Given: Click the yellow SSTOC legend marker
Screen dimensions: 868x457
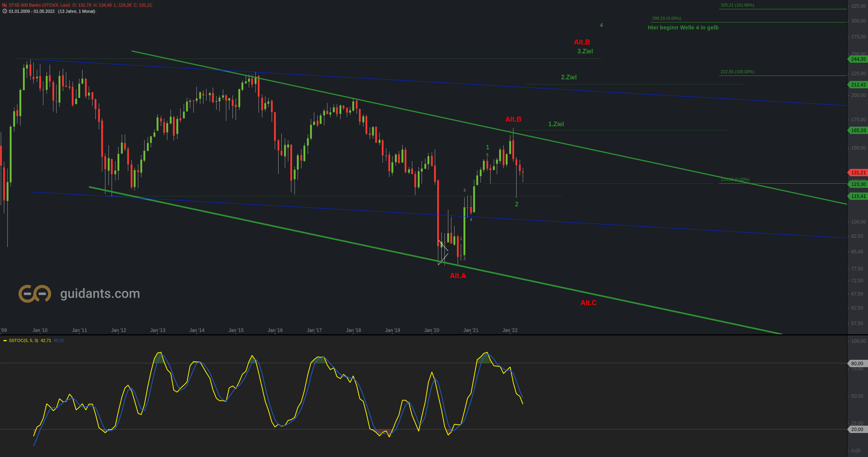Looking at the screenshot, I should point(5,340).
